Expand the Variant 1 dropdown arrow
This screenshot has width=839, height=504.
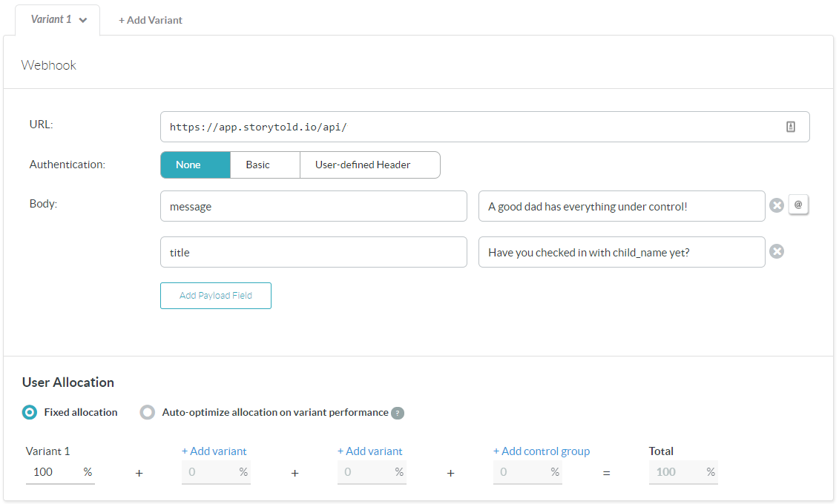click(x=83, y=20)
